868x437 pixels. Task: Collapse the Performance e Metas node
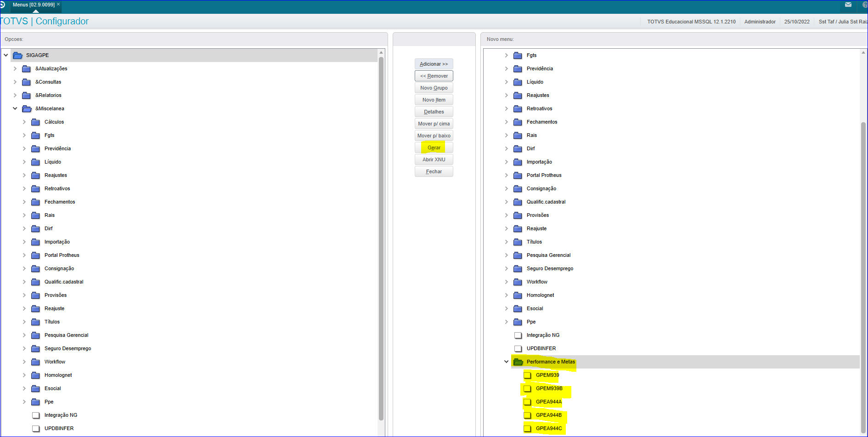click(x=506, y=362)
